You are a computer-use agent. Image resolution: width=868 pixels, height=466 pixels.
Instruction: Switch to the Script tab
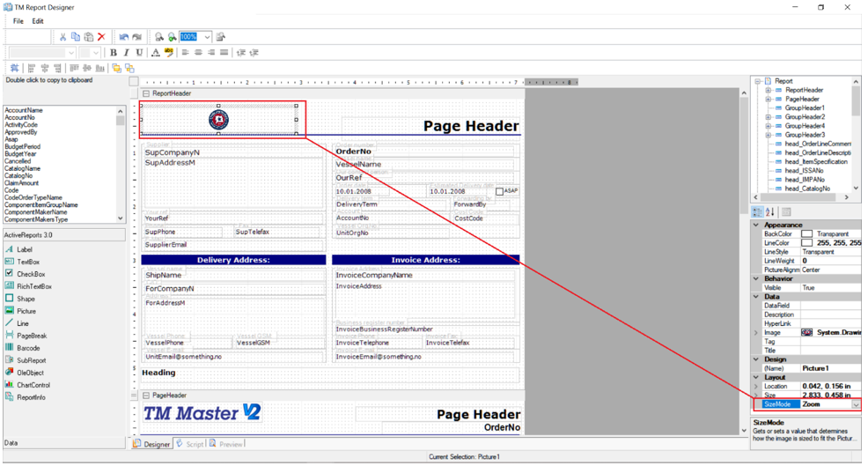pyautogui.click(x=189, y=444)
